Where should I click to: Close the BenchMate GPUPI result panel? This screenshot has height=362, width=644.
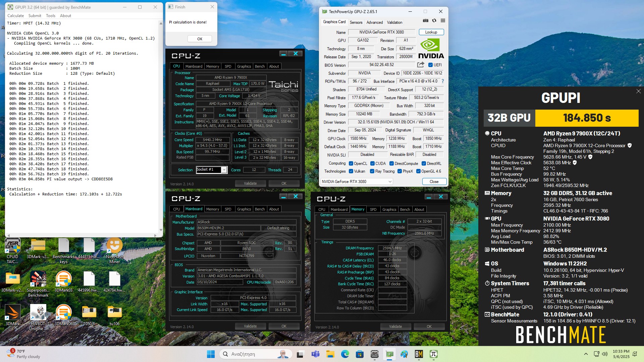click(x=638, y=91)
